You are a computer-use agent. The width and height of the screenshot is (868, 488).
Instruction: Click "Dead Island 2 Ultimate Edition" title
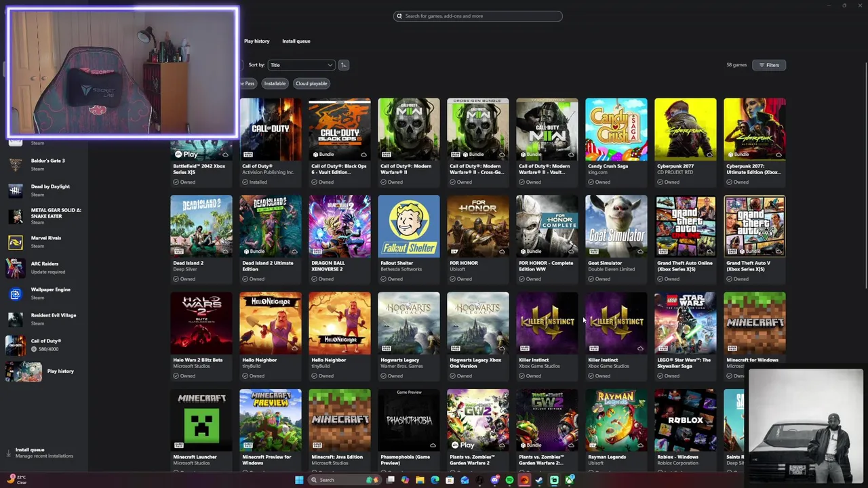[x=268, y=266]
